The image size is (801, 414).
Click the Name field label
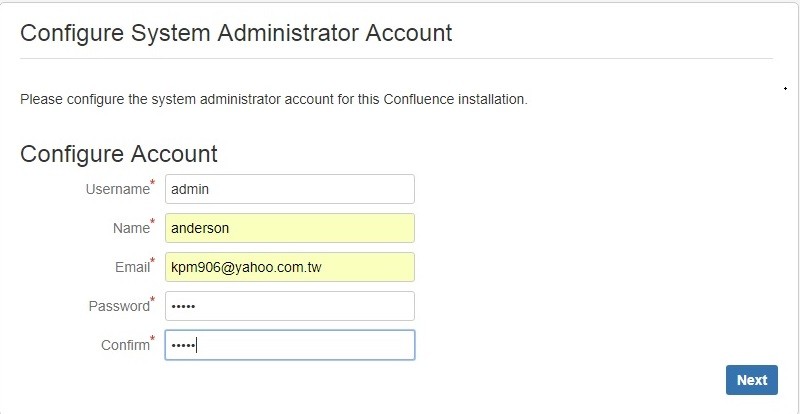(130, 229)
